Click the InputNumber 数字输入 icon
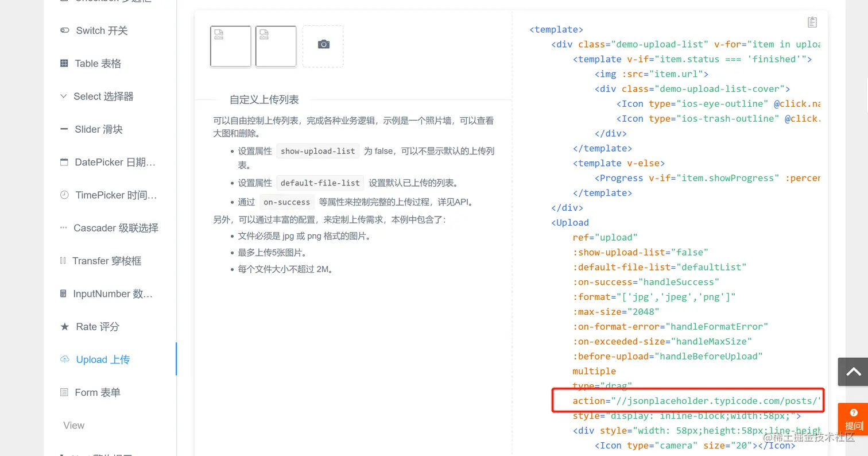 [x=63, y=293]
